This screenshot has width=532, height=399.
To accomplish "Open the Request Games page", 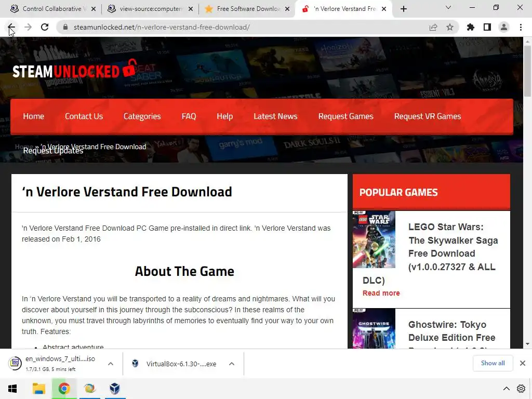I will tap(345, 116).
